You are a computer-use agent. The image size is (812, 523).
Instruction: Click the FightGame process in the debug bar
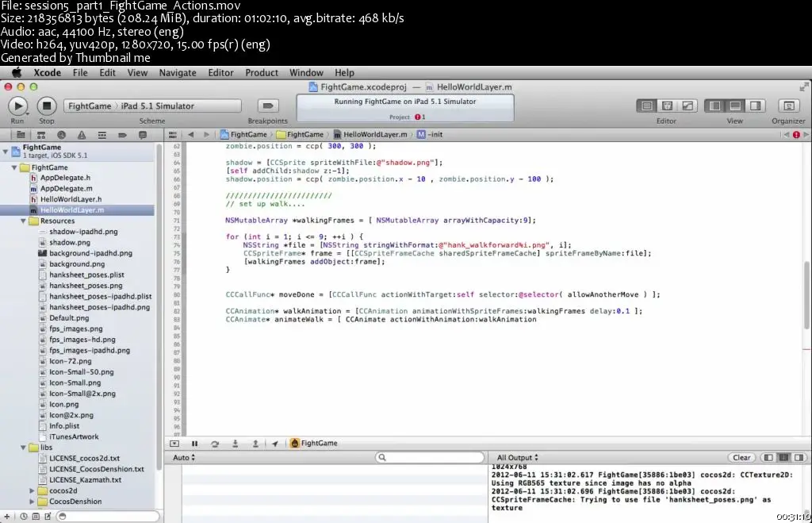(x=314, y=443)
